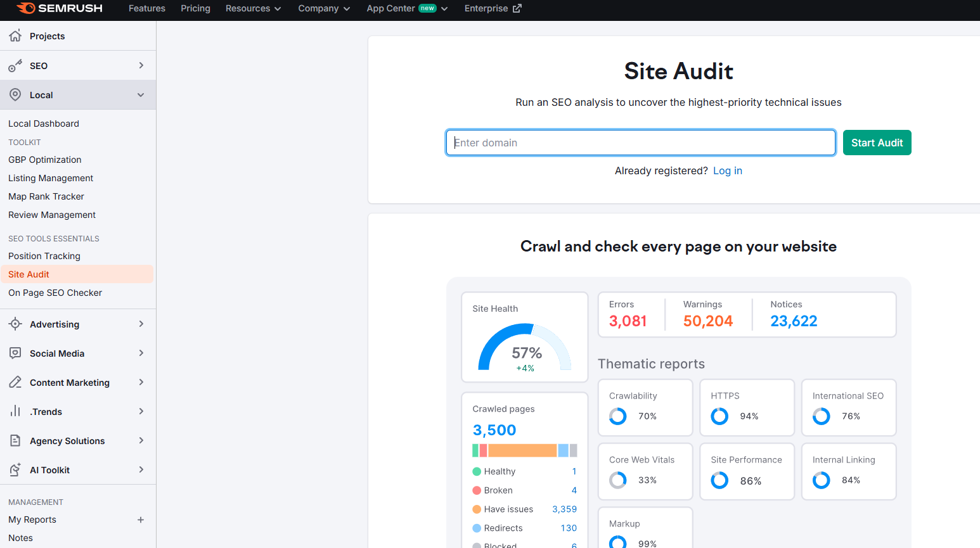The image size is (980, 548).
Task: Open On Page SEO Checker
Action: coord(55,293)
